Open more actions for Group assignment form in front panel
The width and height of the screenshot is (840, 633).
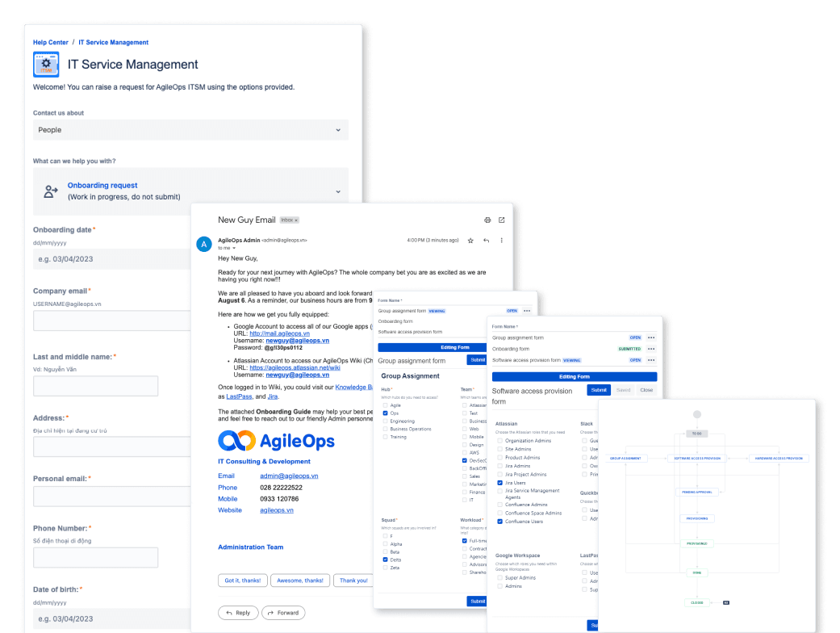(x=651, y=337)
